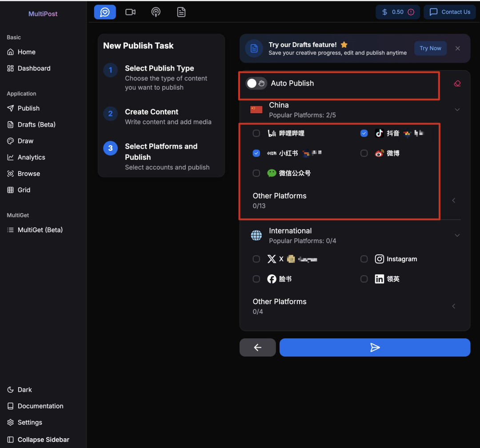Uncheck the Douyin checkbox
This screenshot has height=448, width=480.
pos(364,133)
